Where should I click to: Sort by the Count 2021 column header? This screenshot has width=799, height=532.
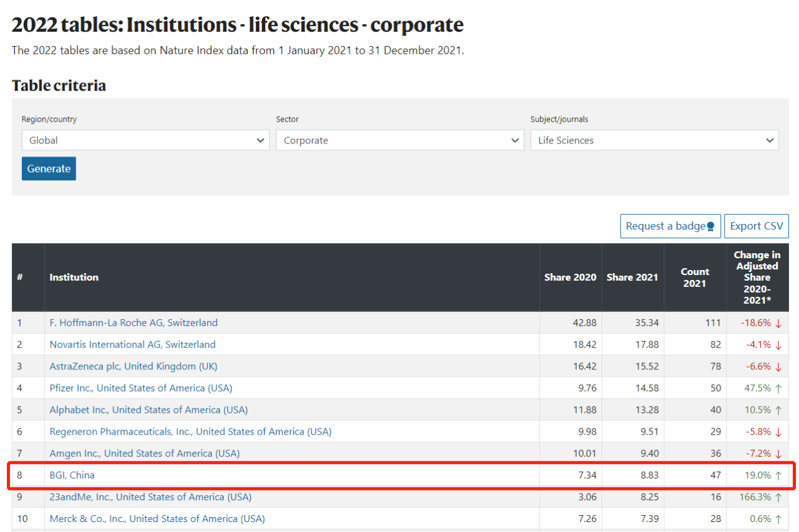pos(695,277)
